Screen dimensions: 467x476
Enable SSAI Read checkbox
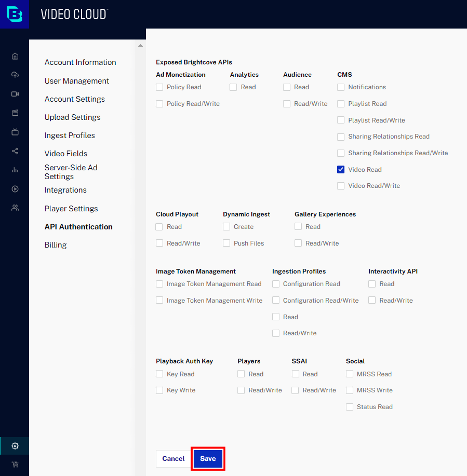(295, 374)
